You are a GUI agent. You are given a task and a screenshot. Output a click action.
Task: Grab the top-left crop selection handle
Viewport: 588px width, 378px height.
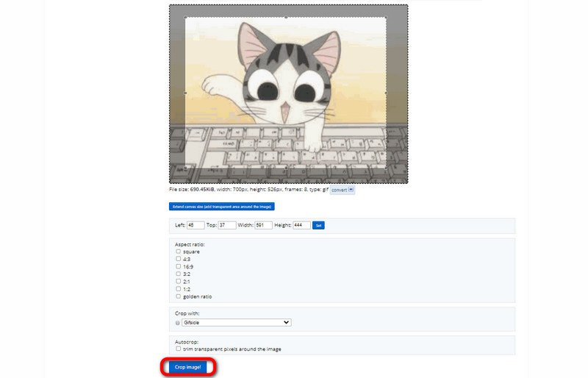pos(186,17)
